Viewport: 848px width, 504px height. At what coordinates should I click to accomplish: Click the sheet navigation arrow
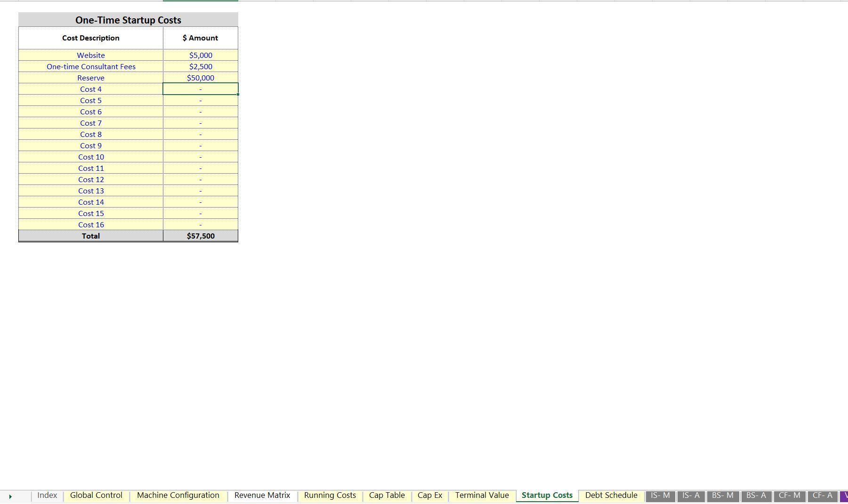click(11, 495)
